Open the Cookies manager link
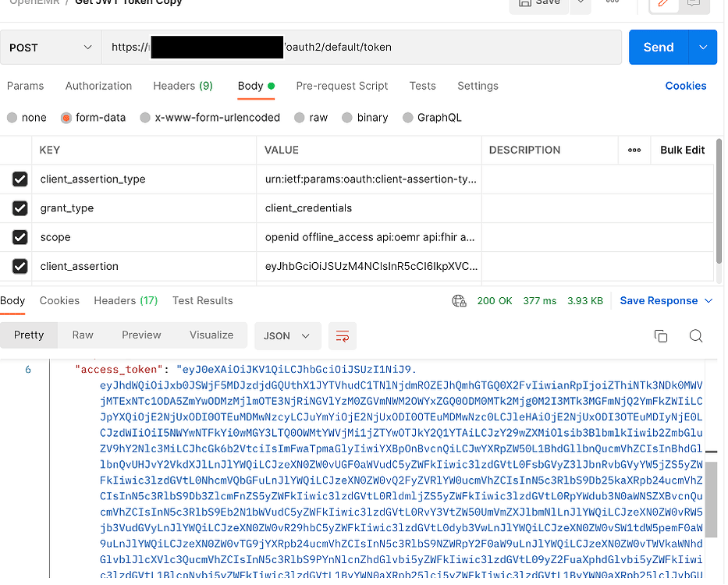Screen dimensions: 728x585 pyautogui.click(x=685, y=86)
